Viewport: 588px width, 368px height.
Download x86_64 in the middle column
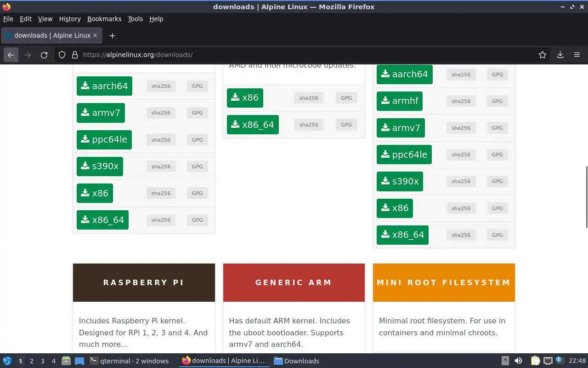click(x=253, y=125)
